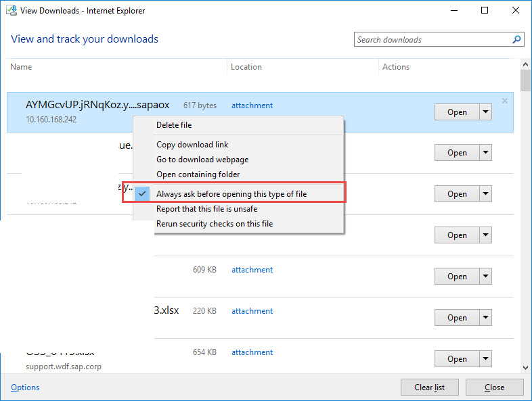Image resolution: width=532 pixels, height=401 pixels.
Task: Click the scrollbar up arrow
Action: tap(525, 64)
